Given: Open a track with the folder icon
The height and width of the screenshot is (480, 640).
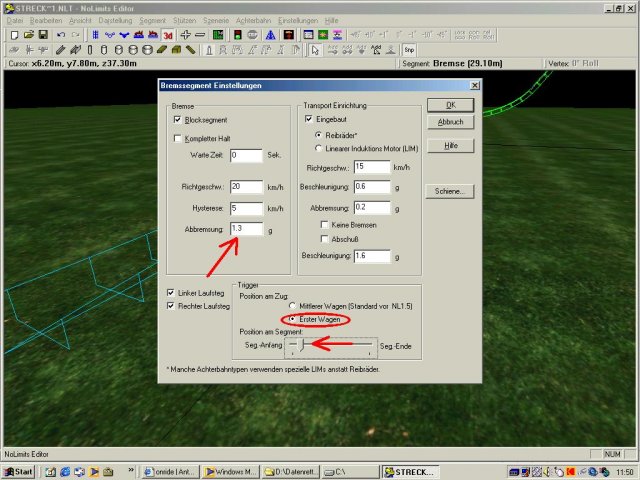Looking at the screenshot, I should pyautogui.click(x=29, y=35).
